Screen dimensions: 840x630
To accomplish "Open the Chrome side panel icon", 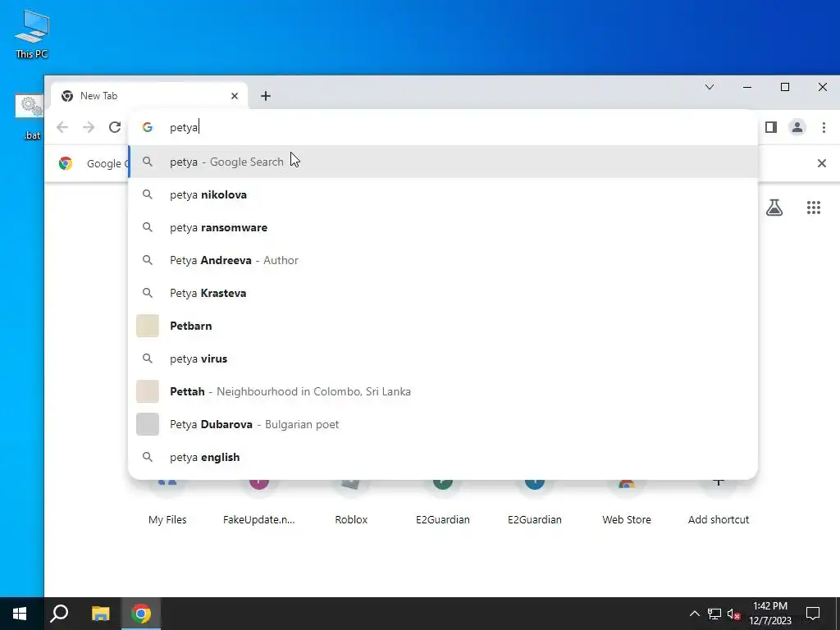I will pyautogui.click(x=771, y=127).
